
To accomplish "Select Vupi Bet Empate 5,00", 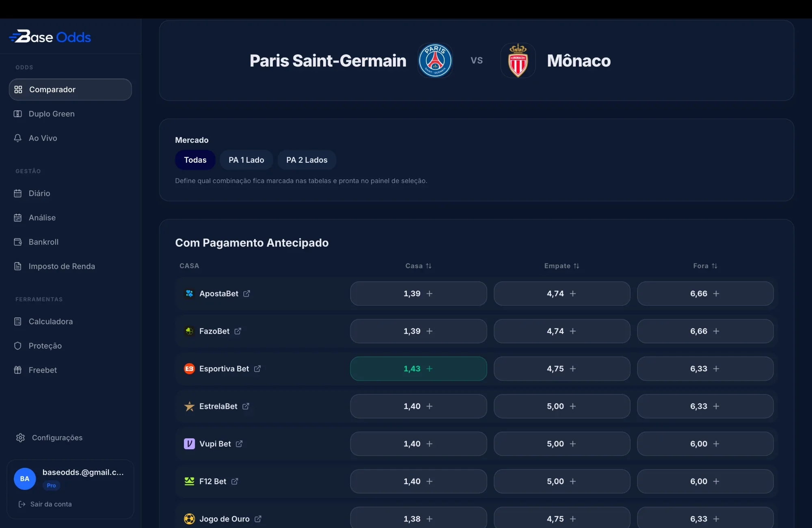I will (562, 444).
